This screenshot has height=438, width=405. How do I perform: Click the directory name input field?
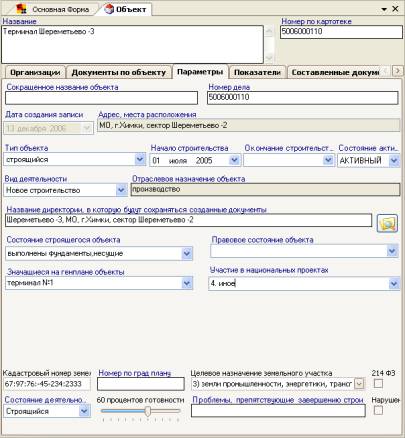(189, 220)
